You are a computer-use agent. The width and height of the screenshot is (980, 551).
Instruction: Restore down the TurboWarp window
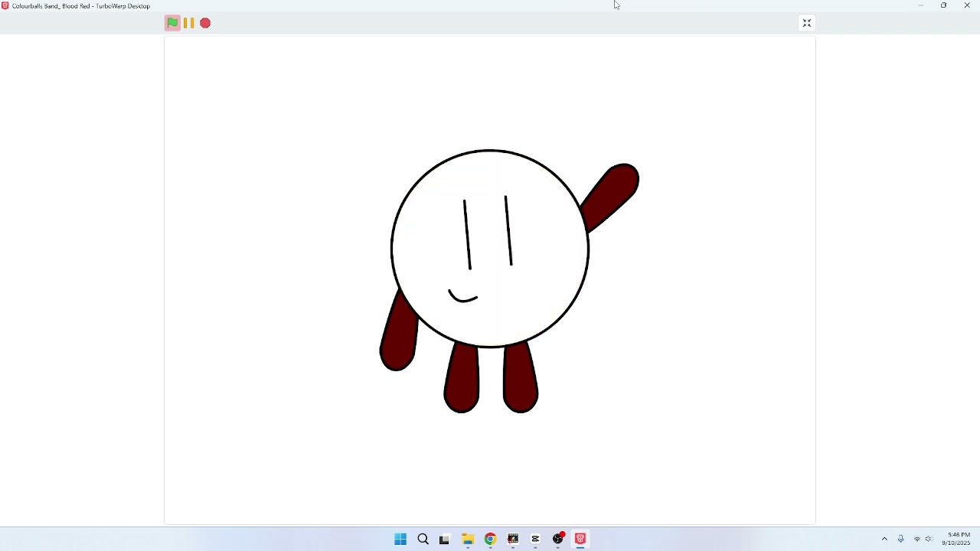click(x=945, y=5)
